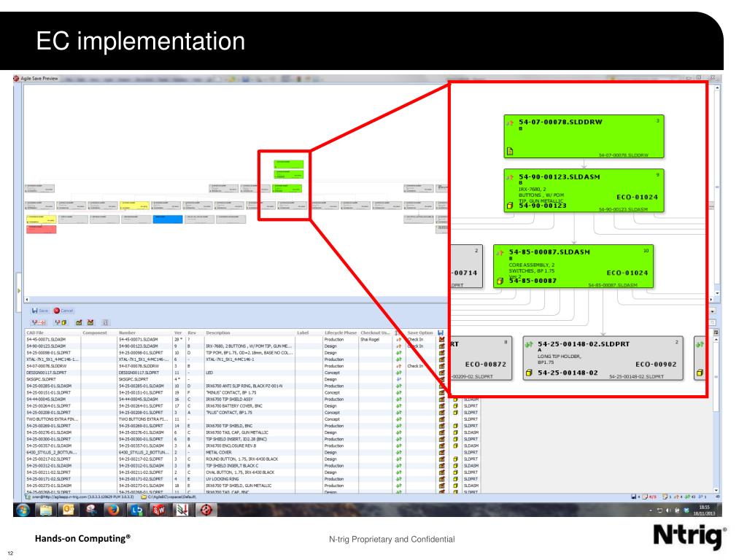The width and height of the screenshot is (747, 560).
Task: Click yellow part icon in 54-25-00300-01.SLDPRT row
Action: tap(455, 439)
